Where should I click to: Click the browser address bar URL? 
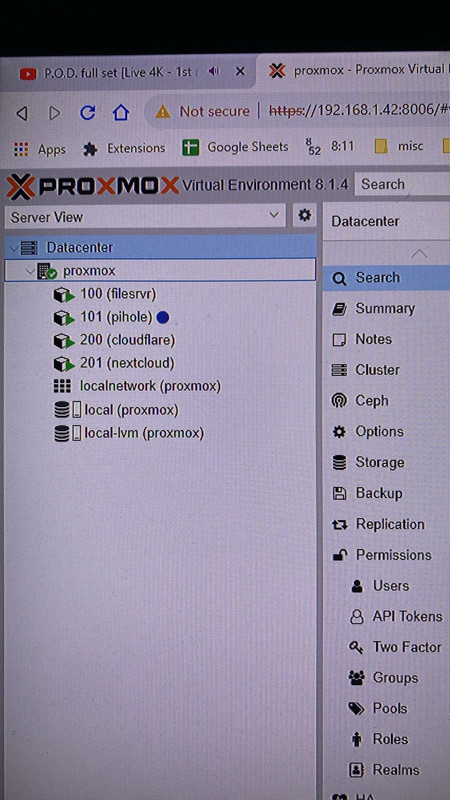(x=359, y=111)
